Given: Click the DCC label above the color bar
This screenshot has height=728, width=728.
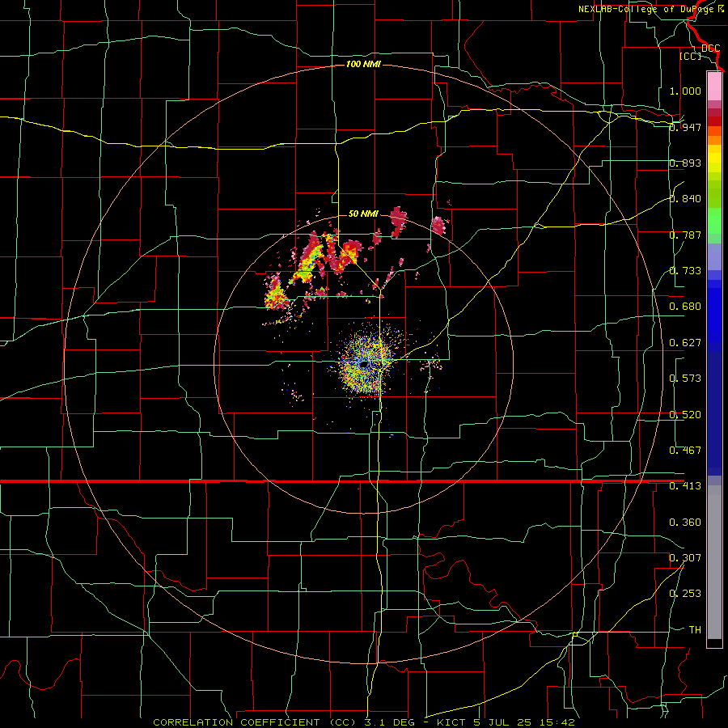Looking at the screenshot, I should coord(710,49).
